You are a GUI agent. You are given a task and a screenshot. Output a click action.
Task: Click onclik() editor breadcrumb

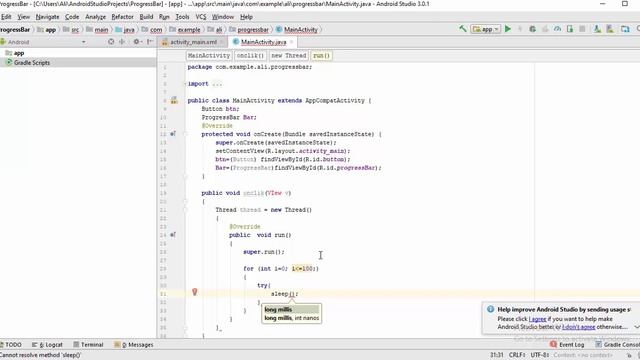pos(250,56)
